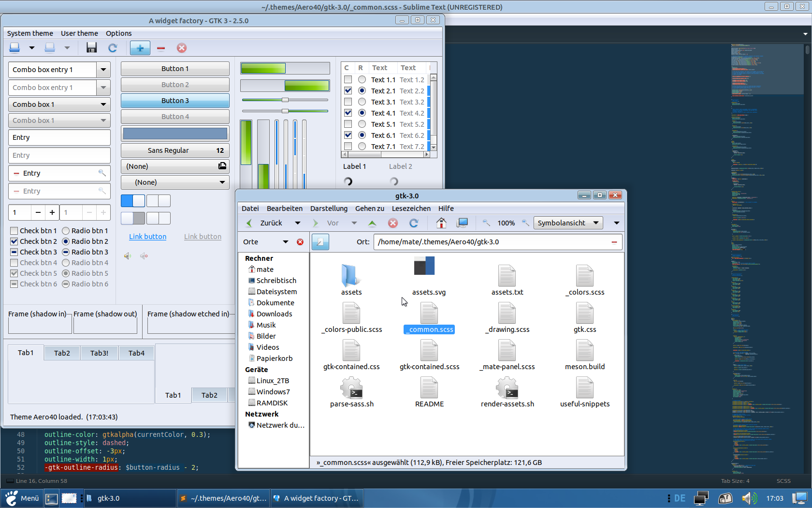Open the Sublime Text tab list arrow
The height and width of the screenshot is (508, 812).
(805, 34)
